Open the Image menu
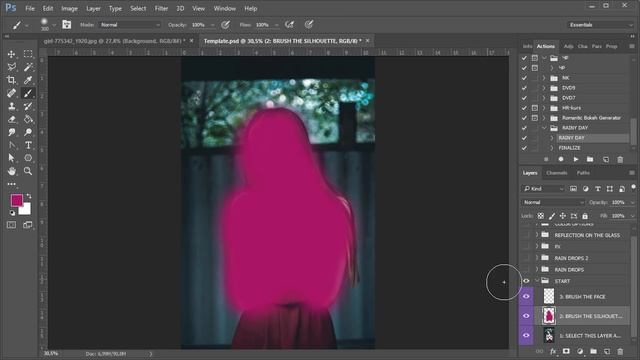This screenshot has width=640, height=360. [69, 8]
